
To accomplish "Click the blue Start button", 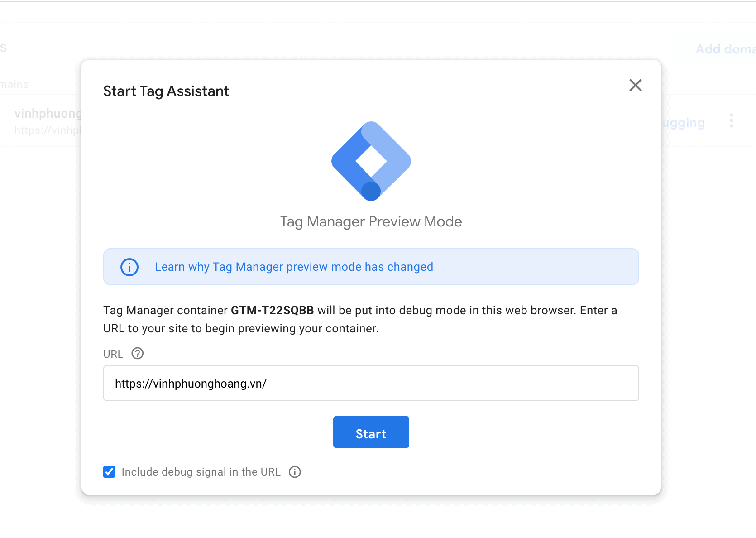I will [371, 432].
